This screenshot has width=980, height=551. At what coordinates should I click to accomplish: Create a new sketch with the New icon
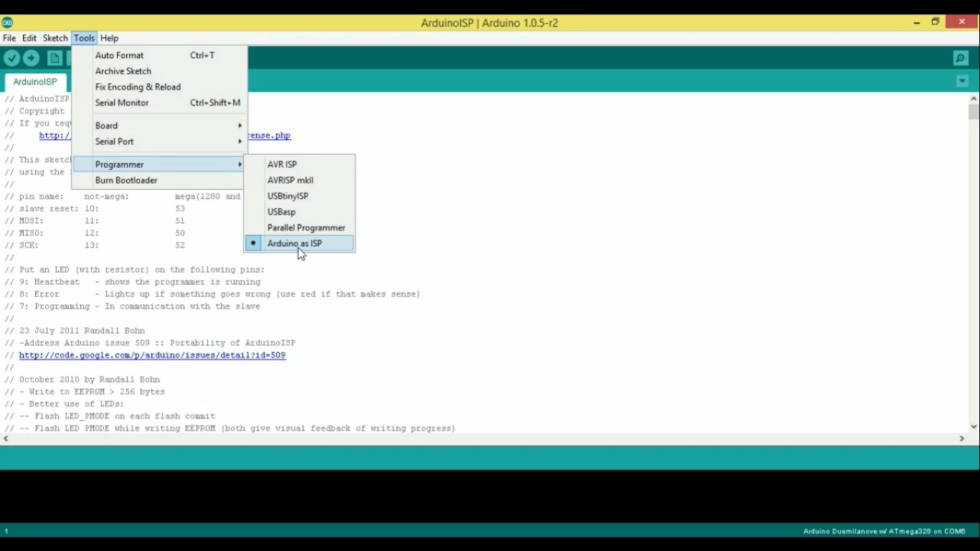coord(55,58)
